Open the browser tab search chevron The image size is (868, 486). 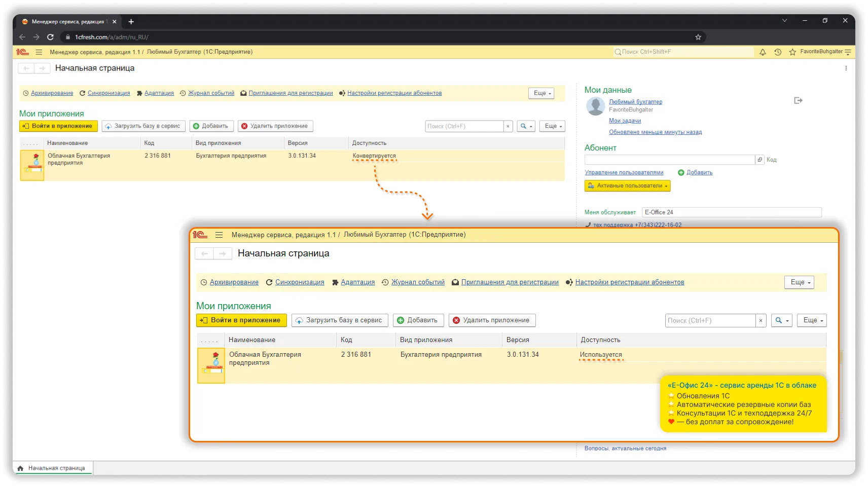pos(784,21)
